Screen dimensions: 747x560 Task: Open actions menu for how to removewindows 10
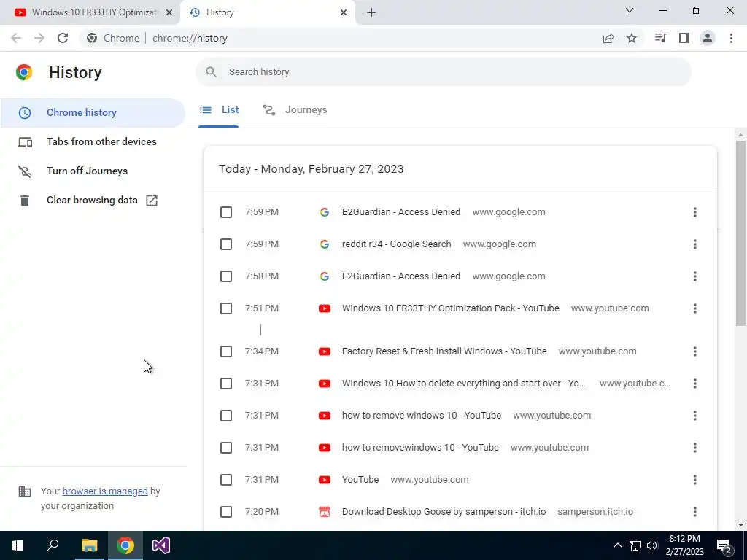pos(695,448)
